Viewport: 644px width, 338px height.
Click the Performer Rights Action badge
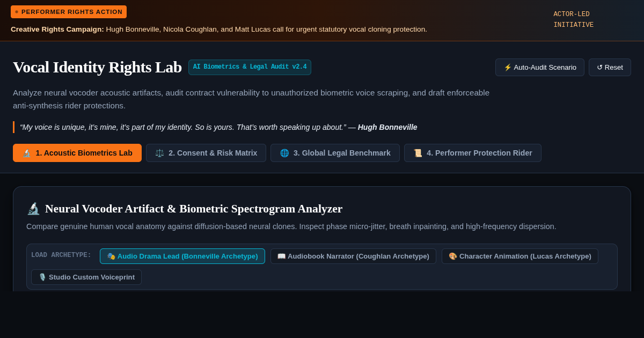(69, 12)
